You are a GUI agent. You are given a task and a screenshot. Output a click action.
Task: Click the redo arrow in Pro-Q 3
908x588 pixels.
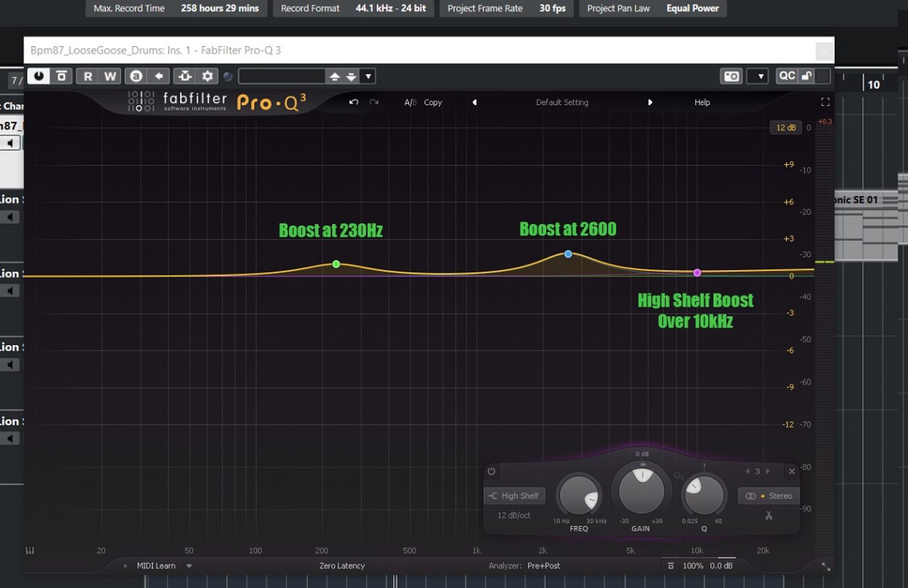374,102
